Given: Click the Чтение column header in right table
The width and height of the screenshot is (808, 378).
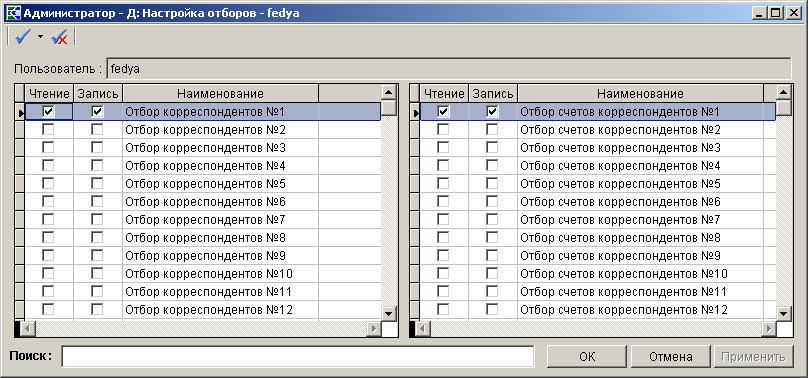Looking at the screenshot, I should click(x=444, y=93).
